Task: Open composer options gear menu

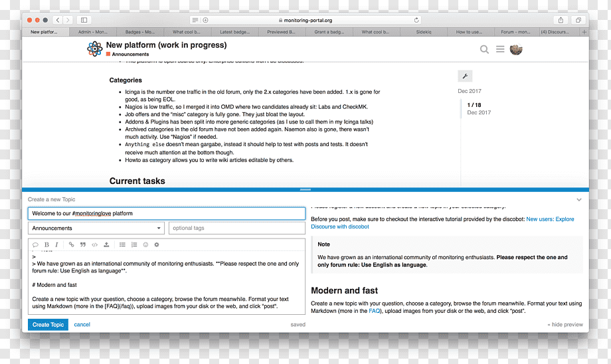Action: (157, 244)
